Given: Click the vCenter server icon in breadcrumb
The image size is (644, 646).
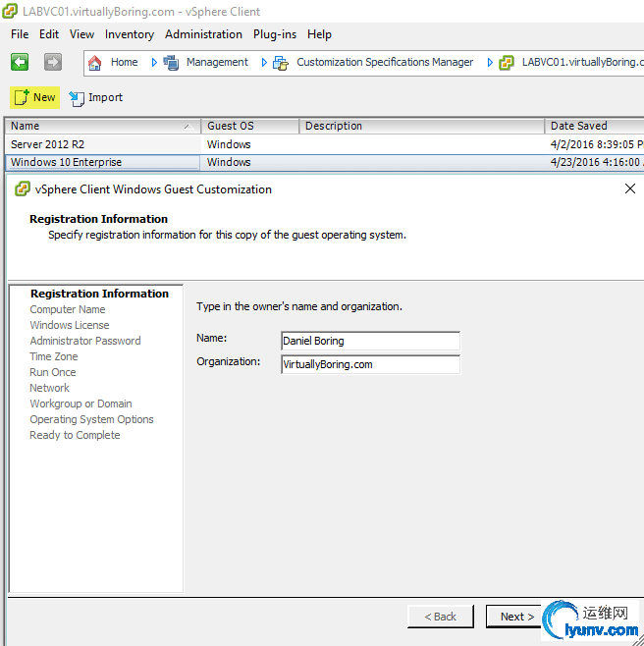Looking at the screenshot, I should [x=507, y=63].
